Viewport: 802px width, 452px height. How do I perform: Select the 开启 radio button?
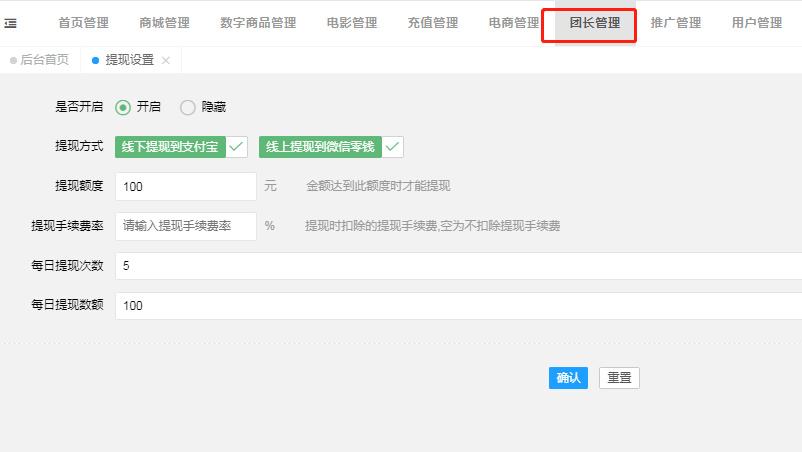click(123, 107)
